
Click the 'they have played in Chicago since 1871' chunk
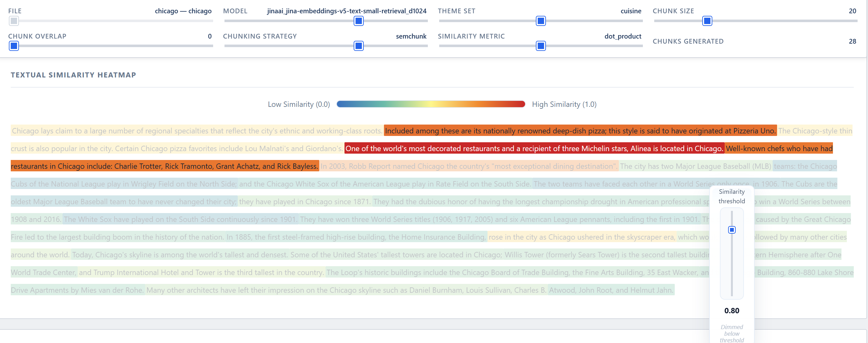tap(305, 202)
